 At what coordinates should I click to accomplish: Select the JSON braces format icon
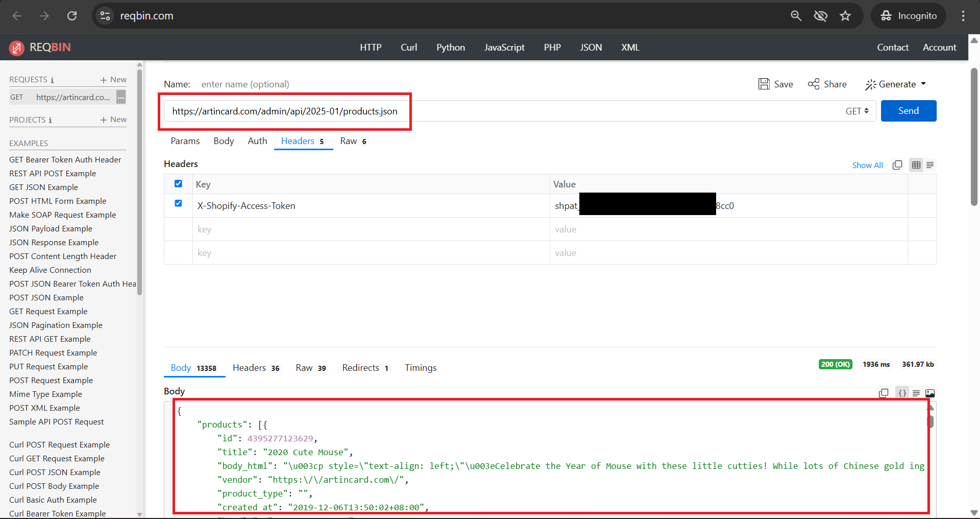[902, 393]
